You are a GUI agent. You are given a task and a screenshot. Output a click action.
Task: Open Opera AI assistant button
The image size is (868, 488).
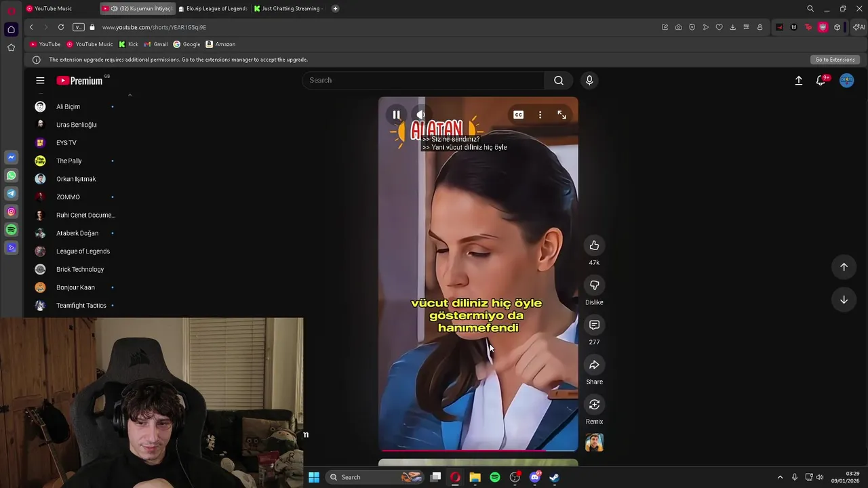[x=859, y=27]
